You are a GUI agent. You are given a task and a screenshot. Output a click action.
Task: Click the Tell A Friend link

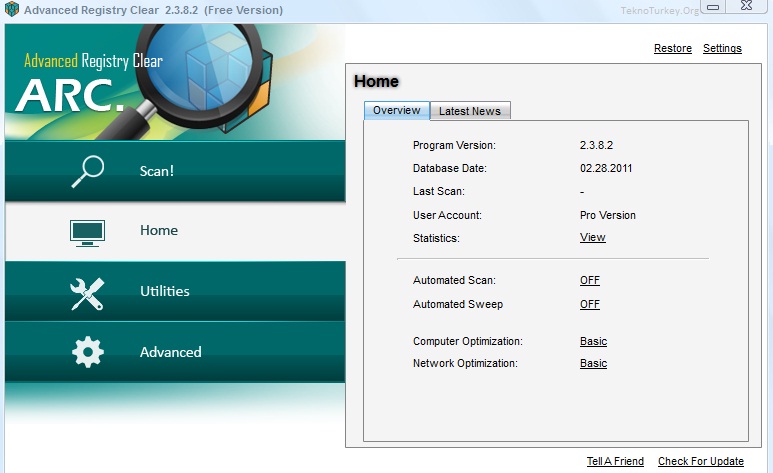[615, 461]
